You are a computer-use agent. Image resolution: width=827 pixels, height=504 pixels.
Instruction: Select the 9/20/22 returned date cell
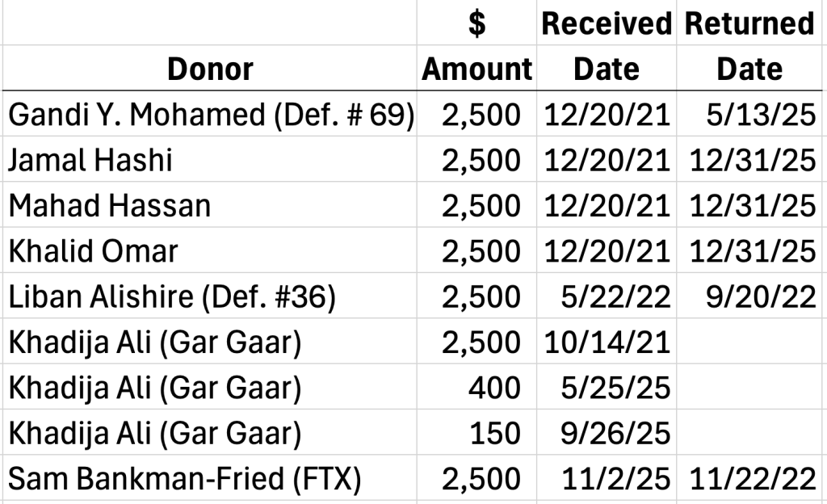click(x=749, y=296)
